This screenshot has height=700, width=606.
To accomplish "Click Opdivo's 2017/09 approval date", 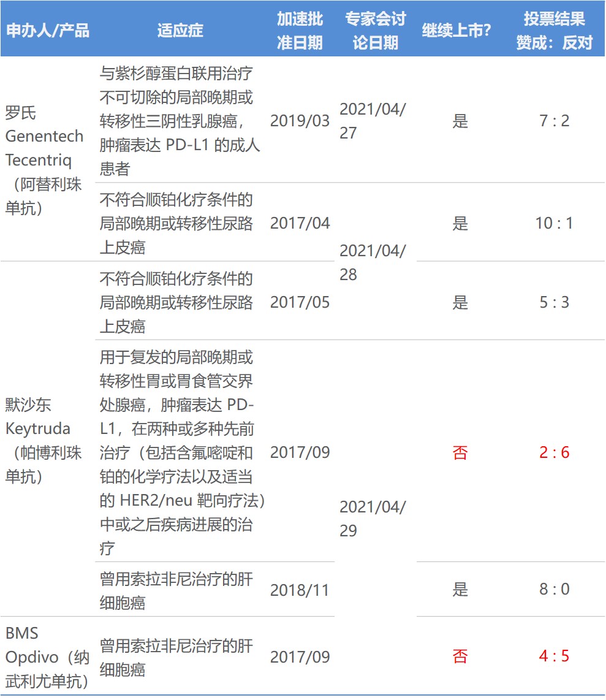I will click(x=300, y=656).
